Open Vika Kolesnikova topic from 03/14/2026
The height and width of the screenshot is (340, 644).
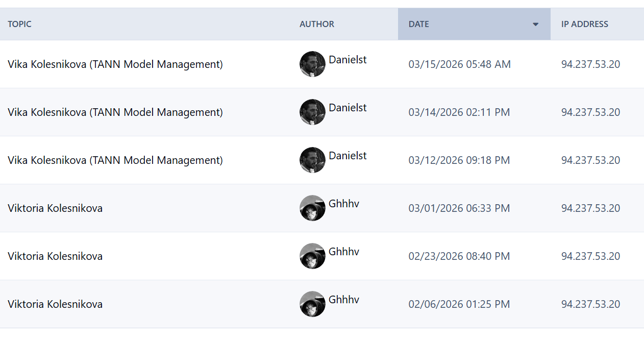(x=115, y=112)
